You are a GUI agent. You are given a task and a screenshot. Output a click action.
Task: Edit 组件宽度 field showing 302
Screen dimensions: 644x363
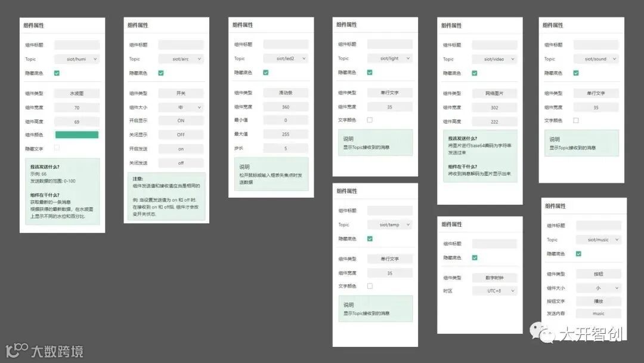[494, 107]
